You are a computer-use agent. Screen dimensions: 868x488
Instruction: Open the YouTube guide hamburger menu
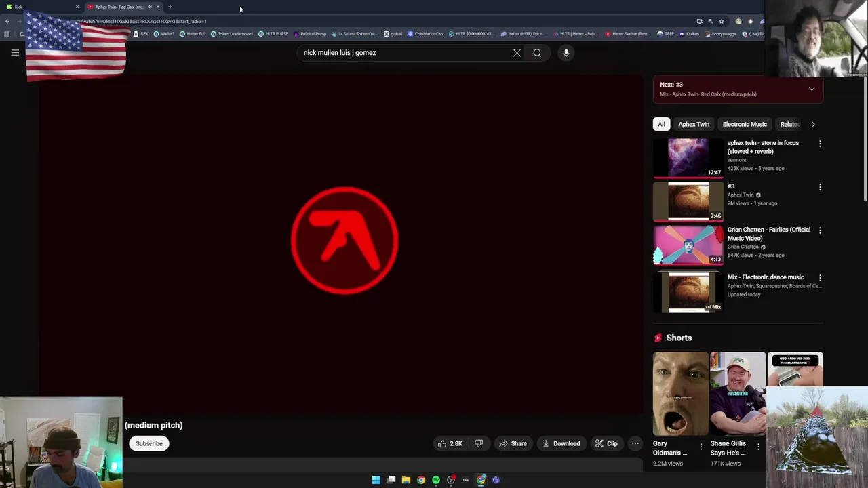15,52
